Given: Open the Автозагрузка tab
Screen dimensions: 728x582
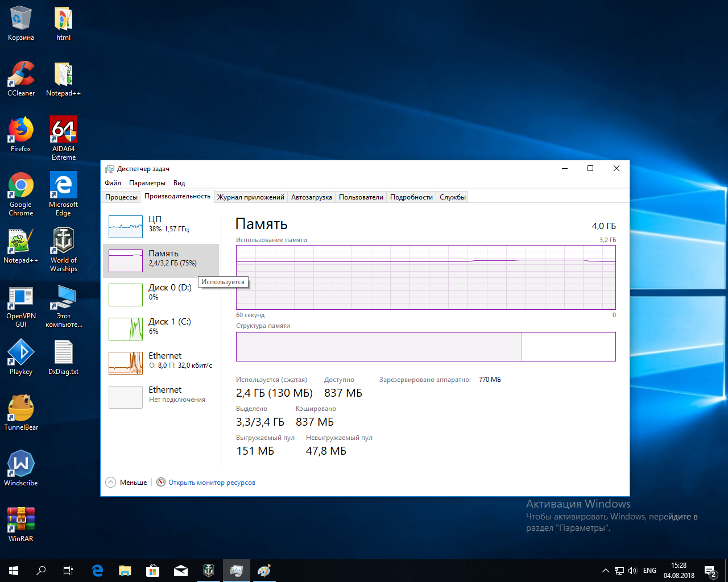Looking at the screenshot, I should tap(311, 197).
